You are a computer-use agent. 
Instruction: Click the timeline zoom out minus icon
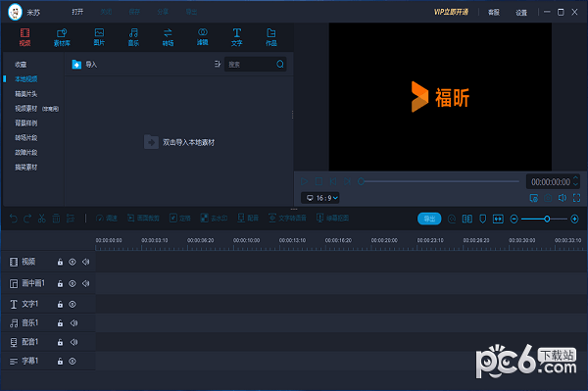pos(514,219)
